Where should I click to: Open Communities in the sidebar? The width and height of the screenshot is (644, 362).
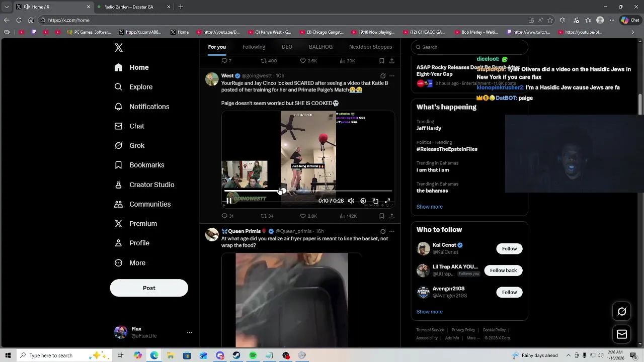pyautogui.click(x=142, y=204)
